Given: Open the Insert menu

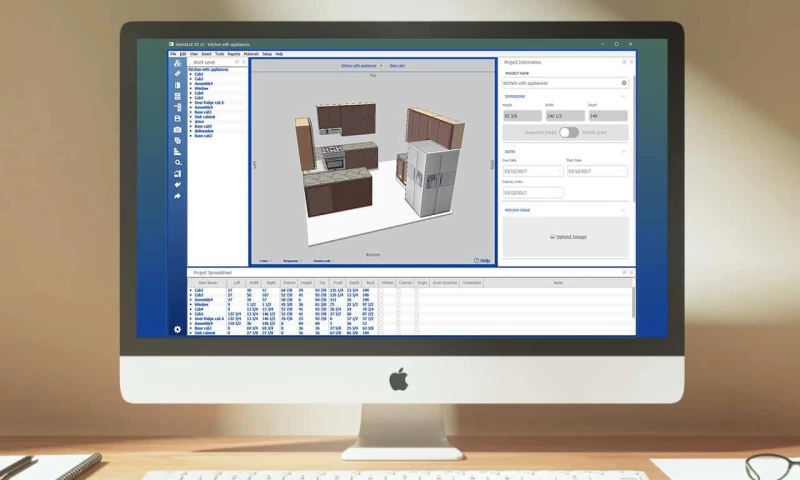Looking at the screenshot, I should pos(206,54).
